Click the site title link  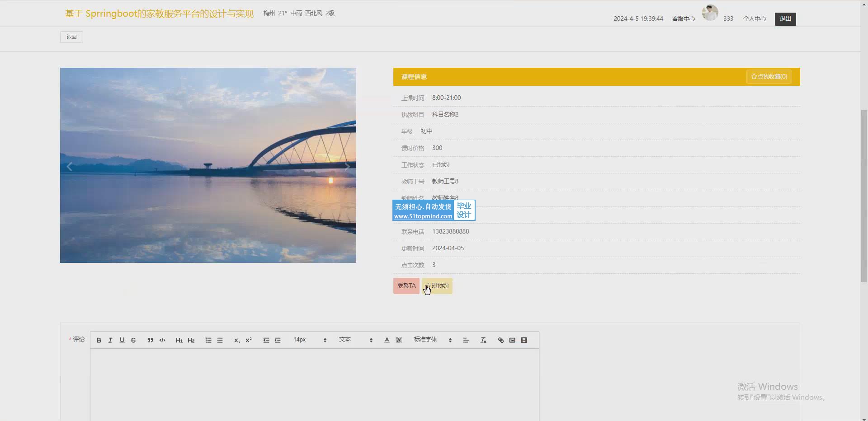159,14
